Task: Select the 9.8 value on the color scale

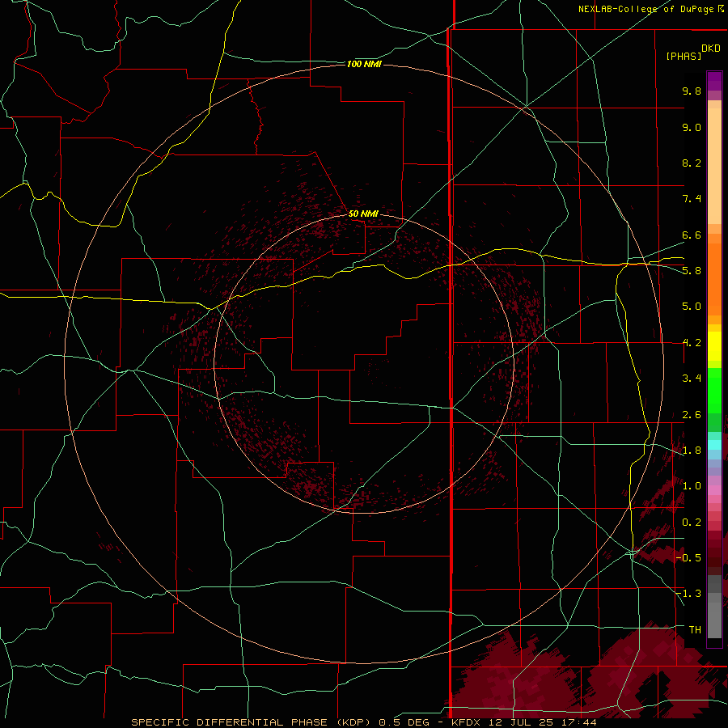Action: (x=692, y=91)
